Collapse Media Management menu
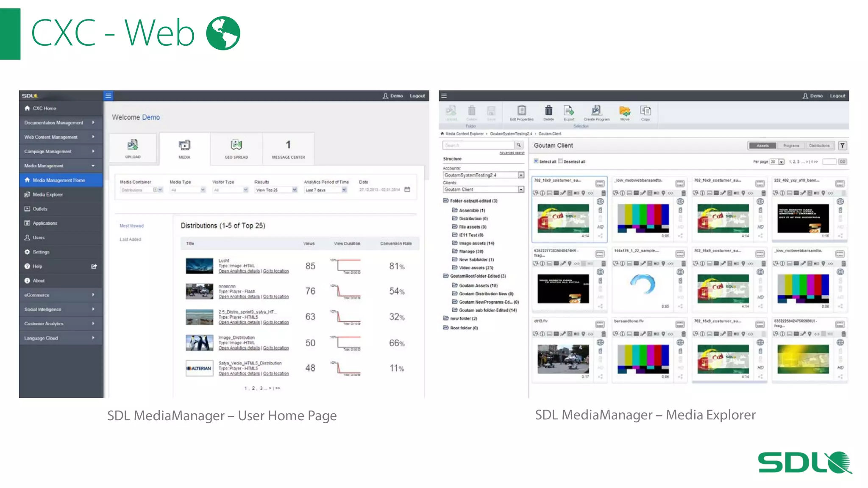 tap(61, 166)
